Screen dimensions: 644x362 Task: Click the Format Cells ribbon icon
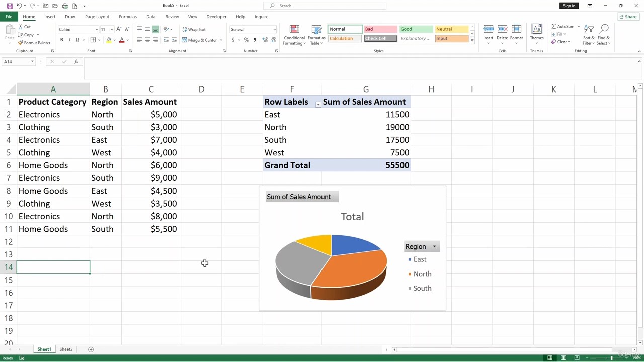click(516, 29)
